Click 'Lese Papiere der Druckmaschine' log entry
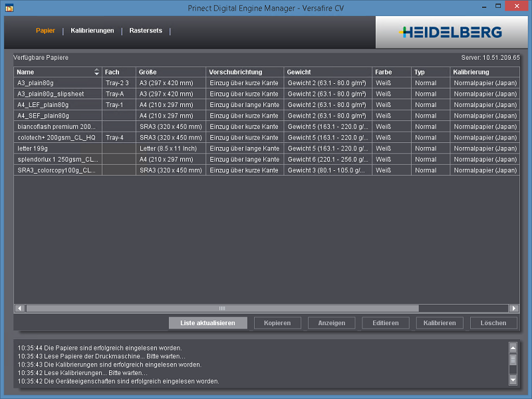This screenshot has width=532, height=399. (x=102, y=356)
